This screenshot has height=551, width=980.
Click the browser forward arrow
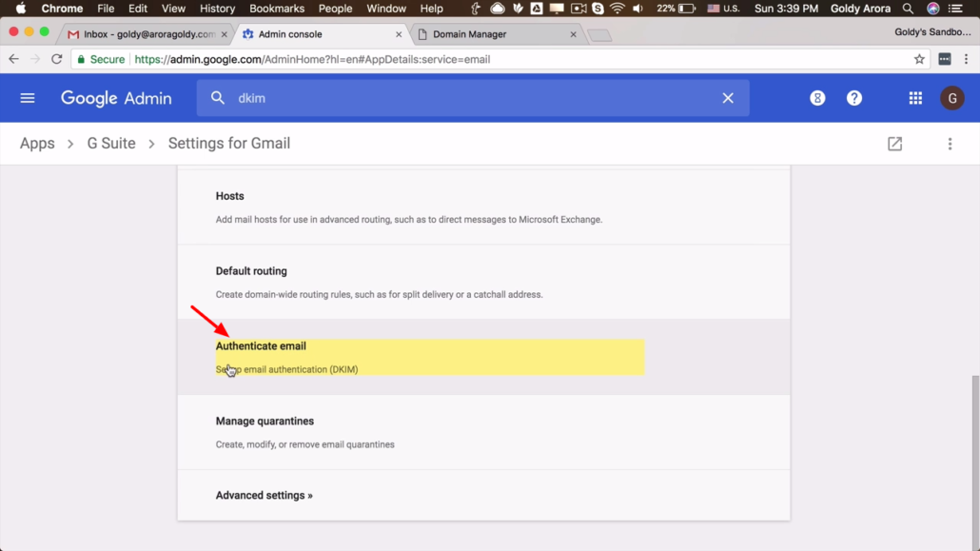pyautogui.click(x=35, y=59)
